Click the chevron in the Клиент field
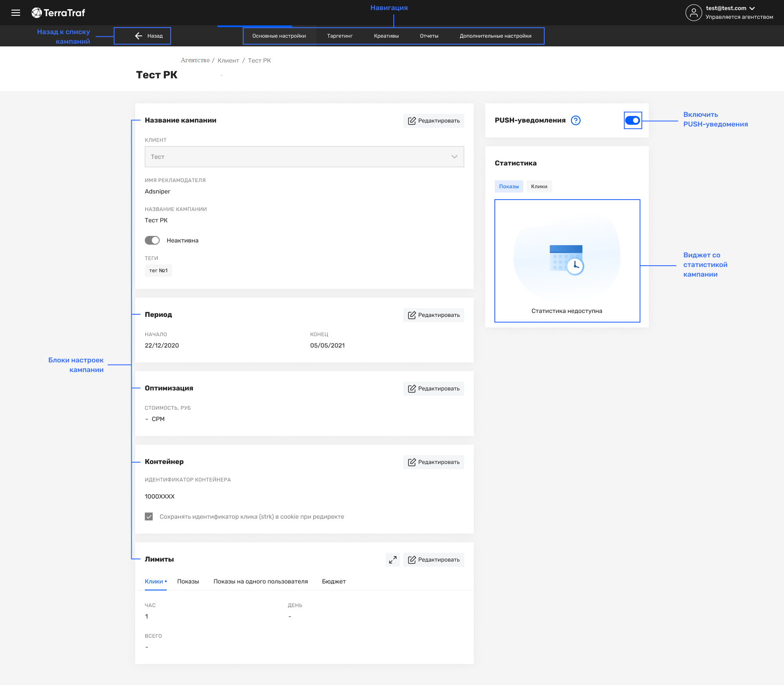Viewport: 784px width, 685px height. click(455, 157)
